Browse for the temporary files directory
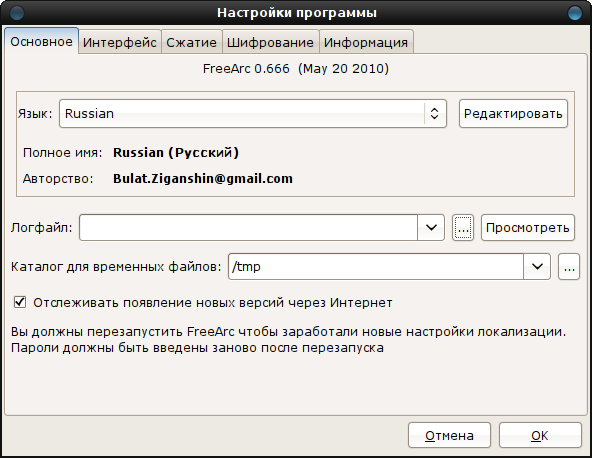 click(569, 267)
